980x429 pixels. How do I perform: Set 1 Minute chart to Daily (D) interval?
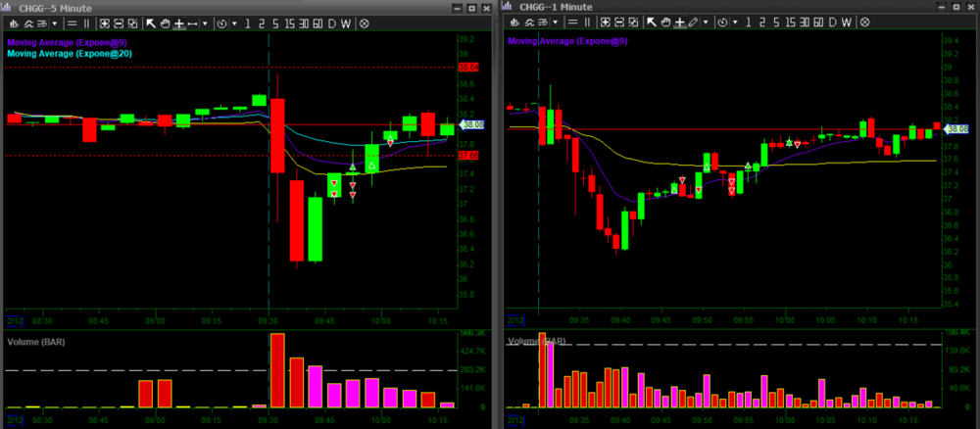point(833,23)
